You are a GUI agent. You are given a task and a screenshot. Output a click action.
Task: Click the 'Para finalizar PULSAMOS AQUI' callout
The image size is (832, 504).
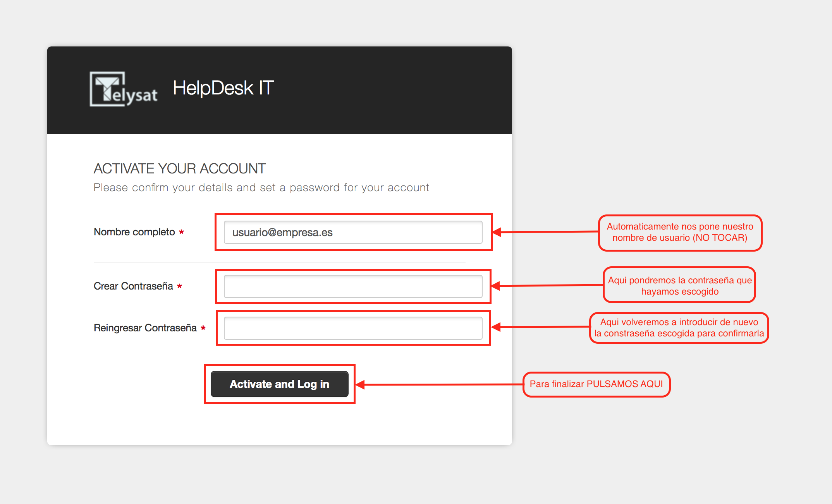596,384
